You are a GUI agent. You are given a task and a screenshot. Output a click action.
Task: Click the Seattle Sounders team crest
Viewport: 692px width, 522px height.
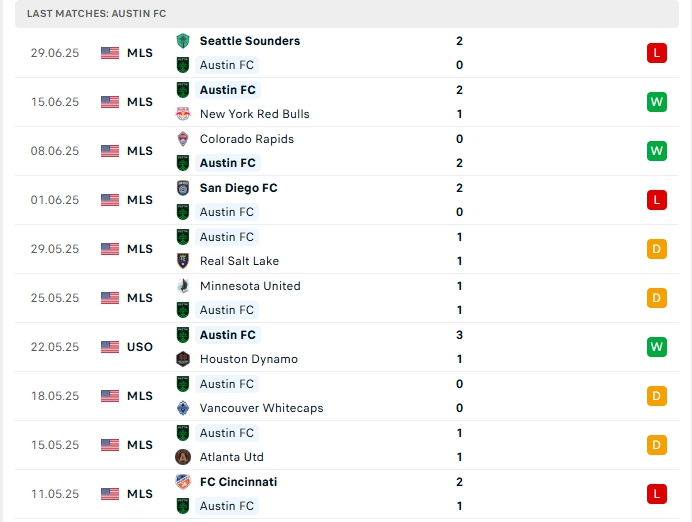(183, 41)
